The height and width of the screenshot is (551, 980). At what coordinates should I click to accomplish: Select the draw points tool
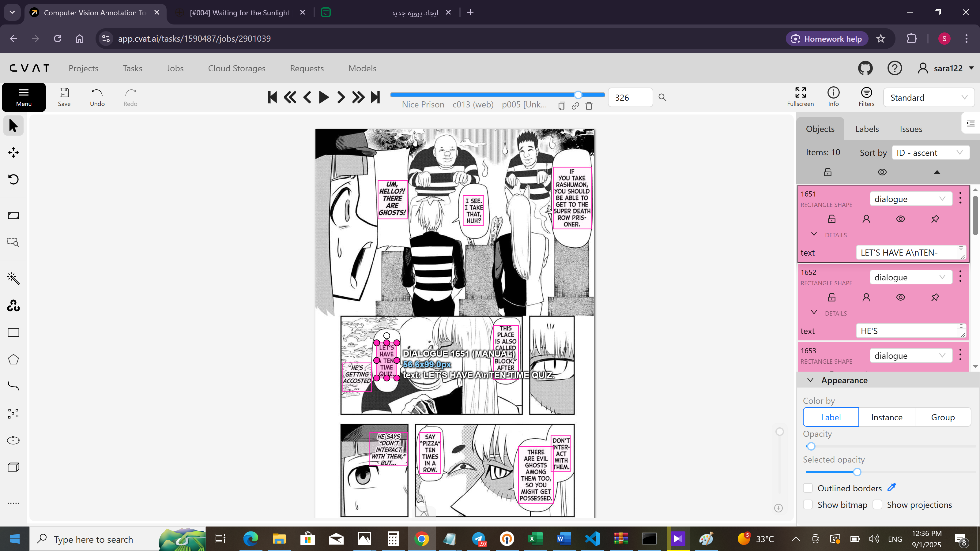pyautogui.click(x=13, y=413)
